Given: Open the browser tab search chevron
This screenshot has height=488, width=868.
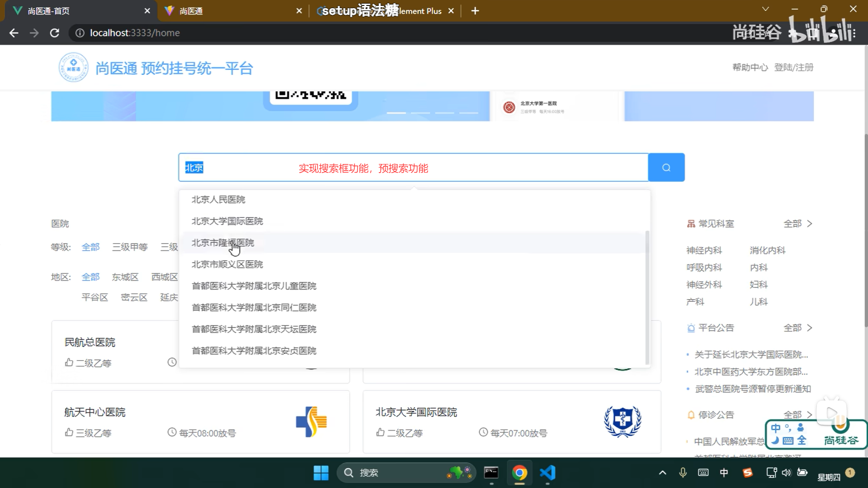Looking at the screenshot, I should 765,9.
